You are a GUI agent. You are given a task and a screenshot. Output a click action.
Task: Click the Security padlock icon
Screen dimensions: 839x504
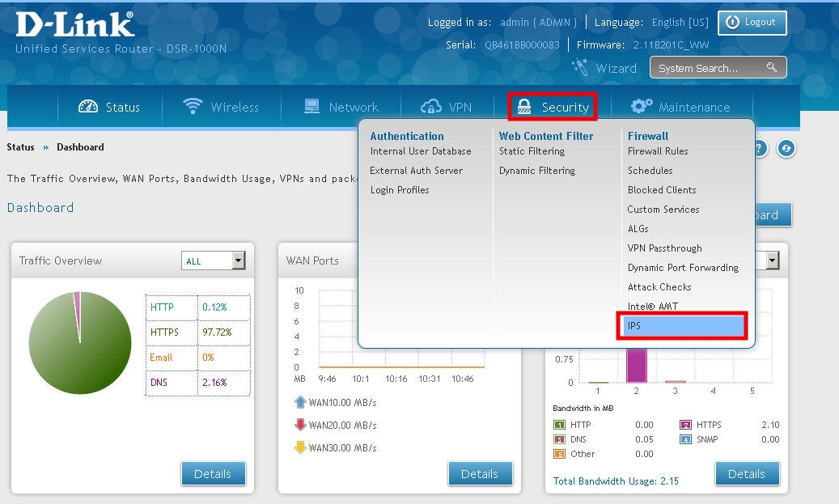(524, 107)
